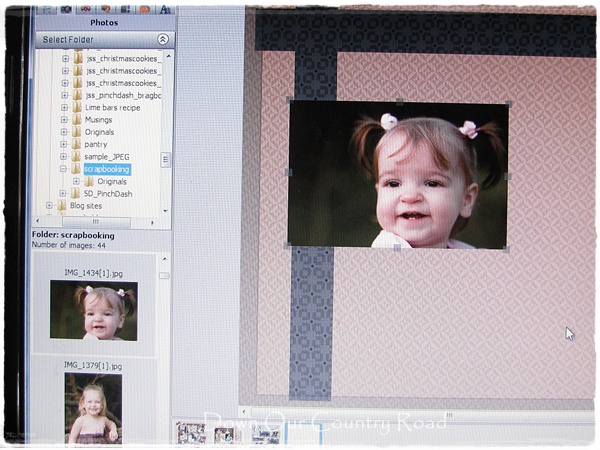Click the top-middle handle of the selected photo
Viewport: 600px width, 450px height.
click(399, 101)
